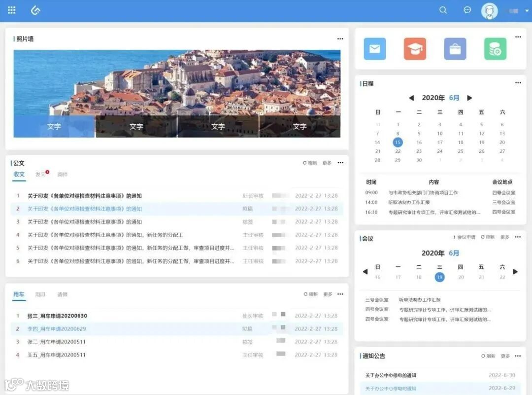The image size is (532, 395).
Task: Open highlighted notice dated 2022-6-29
Action: pos(440,388)
